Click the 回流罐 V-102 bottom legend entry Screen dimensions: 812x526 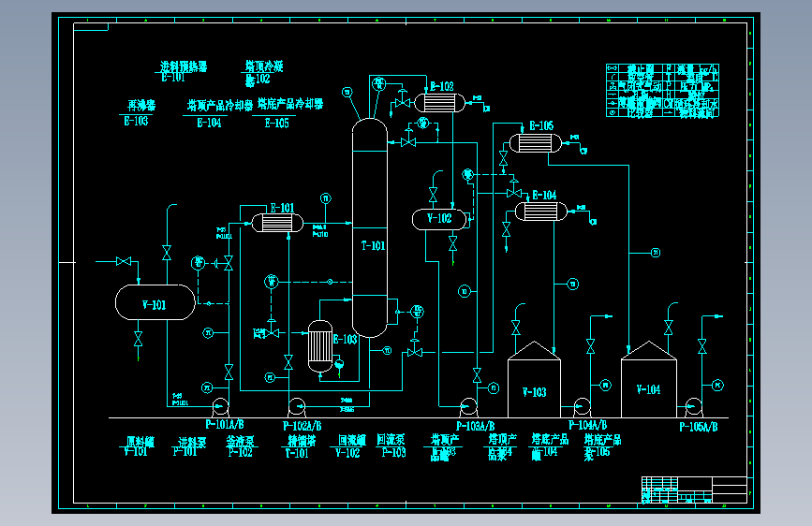(x=349, y=446)
